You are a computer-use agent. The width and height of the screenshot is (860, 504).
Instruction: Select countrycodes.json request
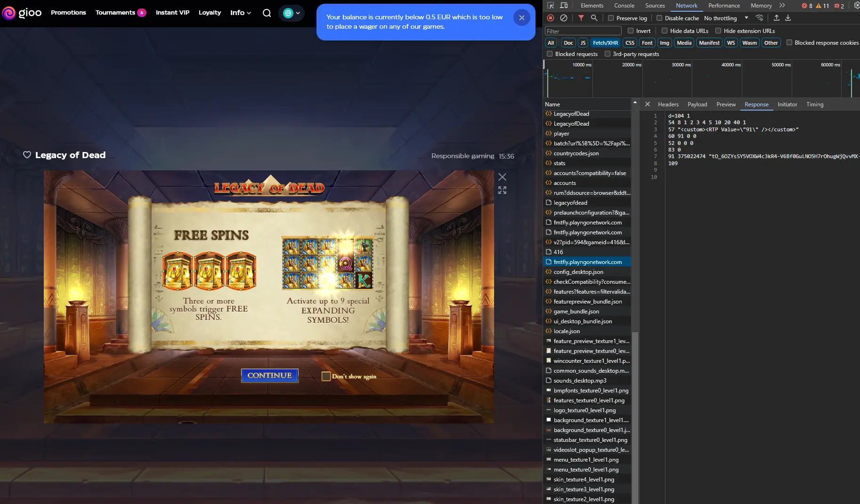pos(587,153)
